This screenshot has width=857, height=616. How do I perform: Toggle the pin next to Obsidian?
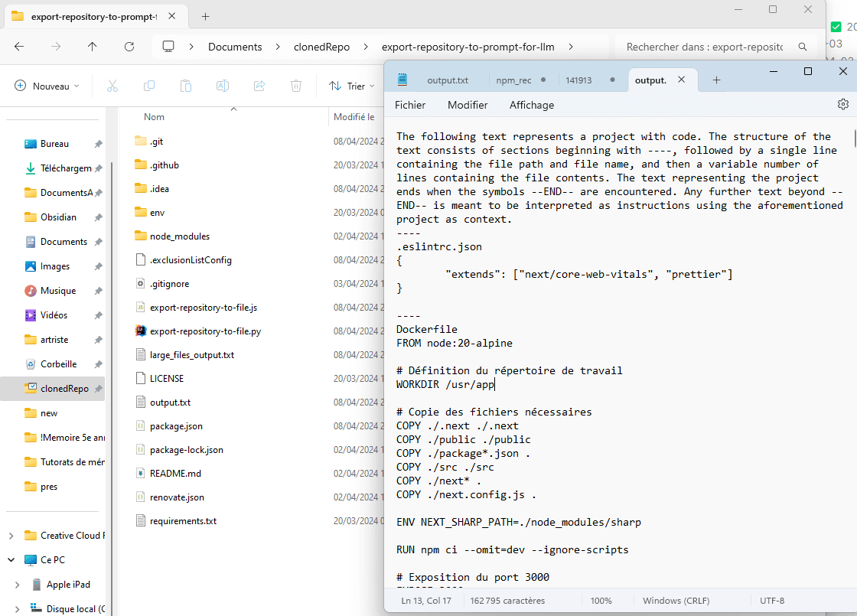coord(98,217)
